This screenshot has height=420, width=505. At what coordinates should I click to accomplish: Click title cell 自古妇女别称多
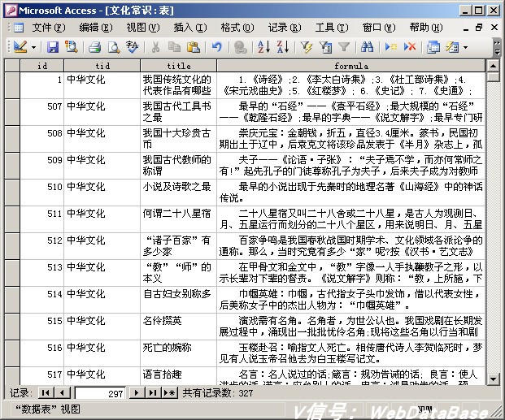click(179, 300)
